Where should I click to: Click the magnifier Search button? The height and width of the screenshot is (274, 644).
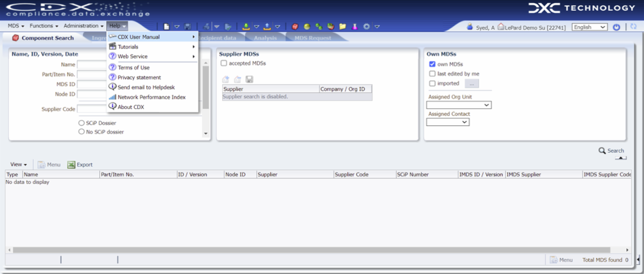611,151
